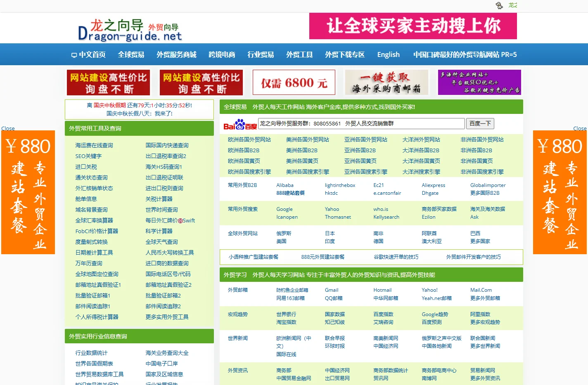This screenshot has width=588, height=385.
Task: Open 美洲各国B2B link
Action: click(x=302, y=150)
